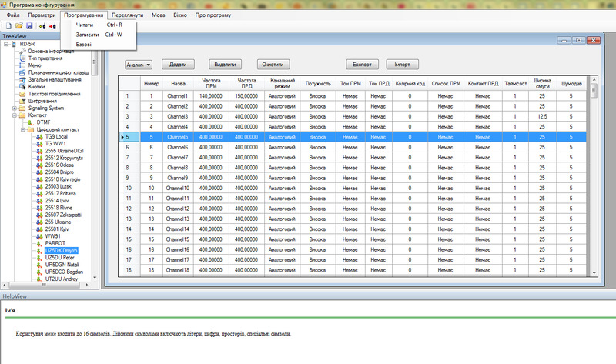Click the icon beside Шифрування
Viewport: 616px width, 364px height.
point(22,101)
